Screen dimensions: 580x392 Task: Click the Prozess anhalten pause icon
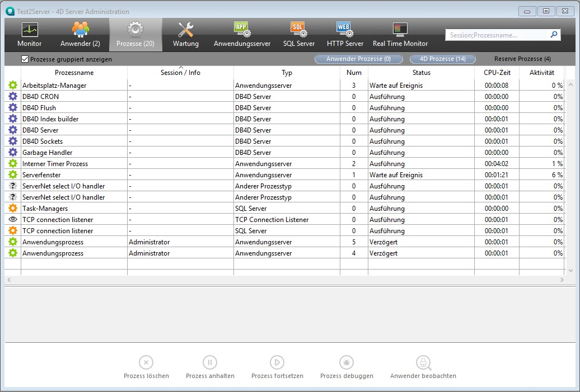[x=210, y=362]
